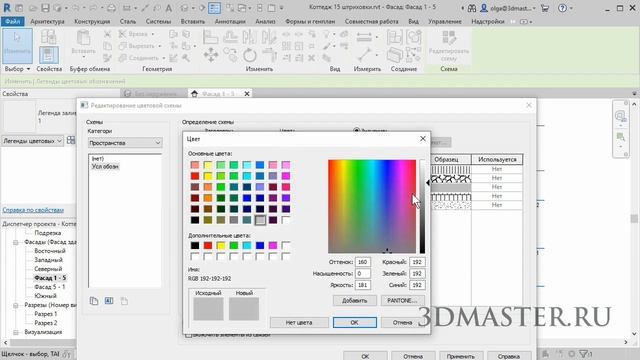Click the delete scheme icon below schemes list

[x=124, y=301]
